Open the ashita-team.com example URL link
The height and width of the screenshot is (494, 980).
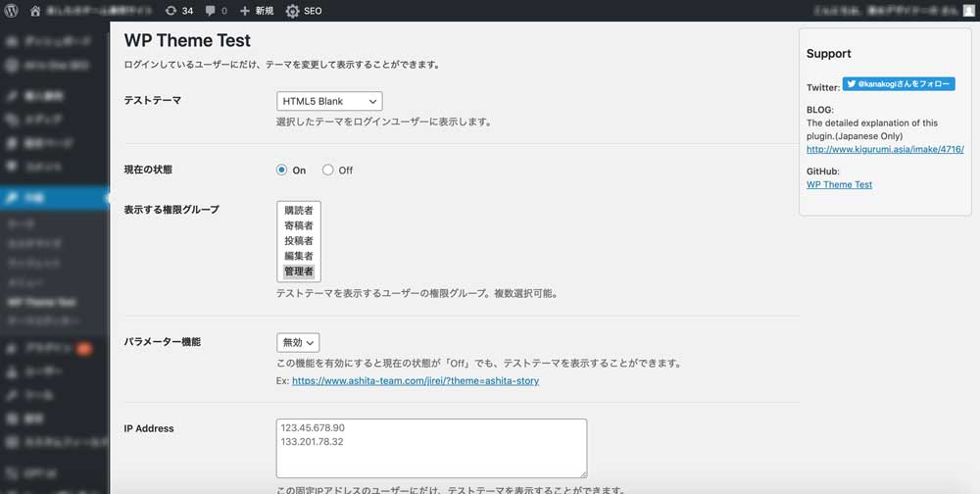[x=416, y=381]
